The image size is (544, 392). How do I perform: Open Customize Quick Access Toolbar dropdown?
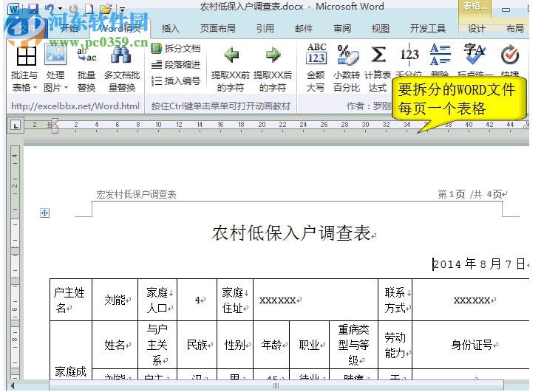(122, 10)
